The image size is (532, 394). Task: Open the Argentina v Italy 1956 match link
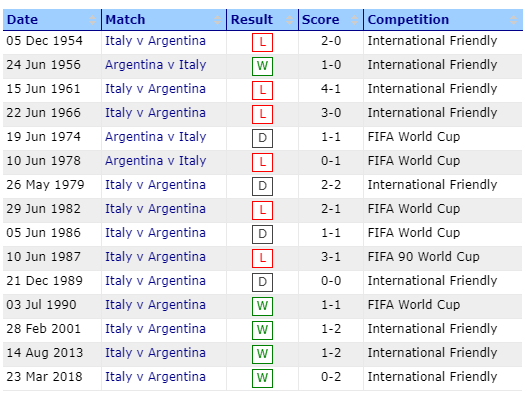pos(155,65)
